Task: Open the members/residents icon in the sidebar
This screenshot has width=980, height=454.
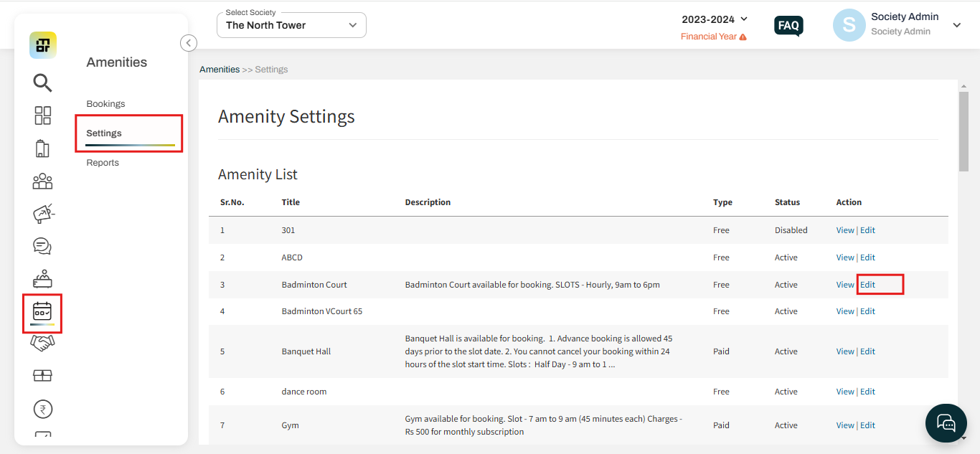Action: pos(42,181)
